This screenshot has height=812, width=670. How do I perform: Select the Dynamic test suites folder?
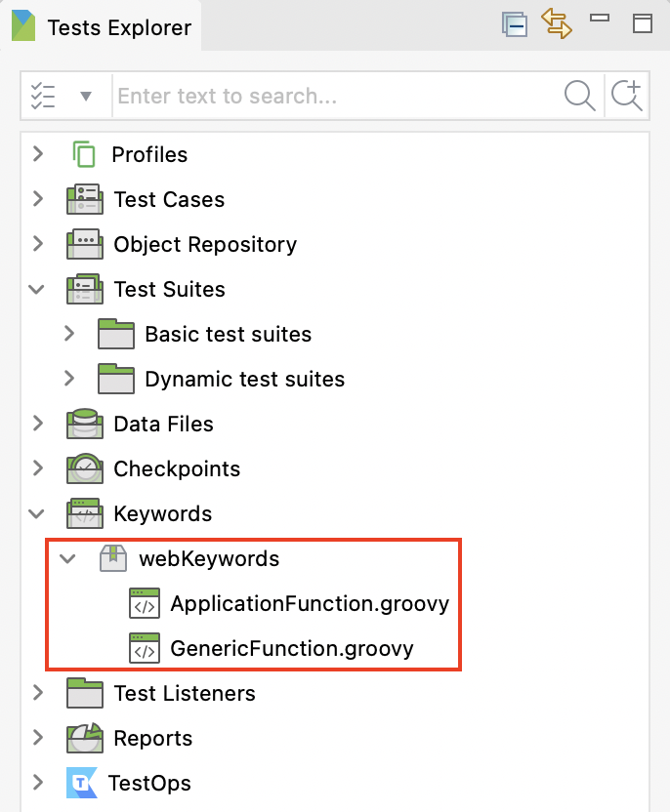coord(244,379)
